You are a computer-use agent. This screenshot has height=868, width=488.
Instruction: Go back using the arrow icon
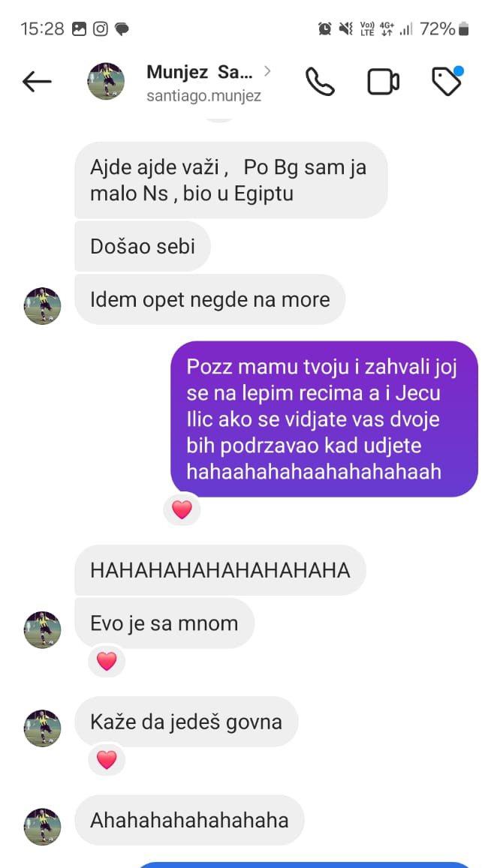[37, 82]
